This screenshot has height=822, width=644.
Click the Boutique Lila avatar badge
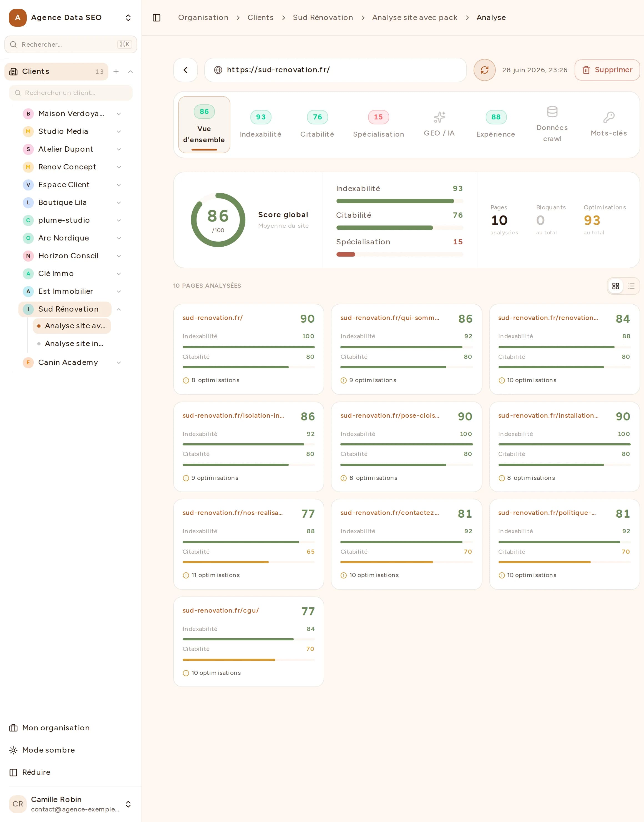click(28, 202)
